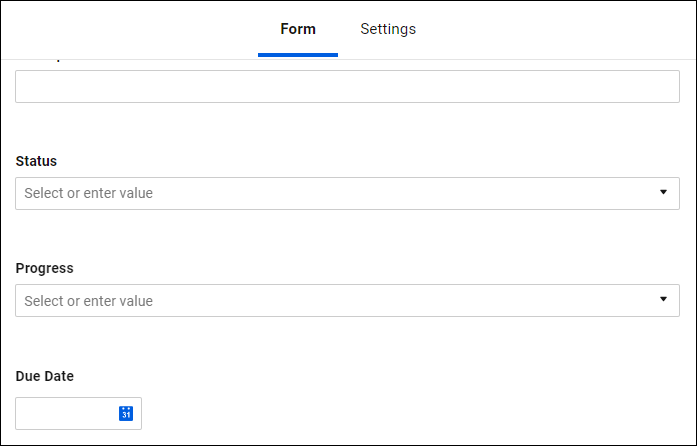
Task: Click Status's "Select or enter value" placeholder
Action: point(88,193)
